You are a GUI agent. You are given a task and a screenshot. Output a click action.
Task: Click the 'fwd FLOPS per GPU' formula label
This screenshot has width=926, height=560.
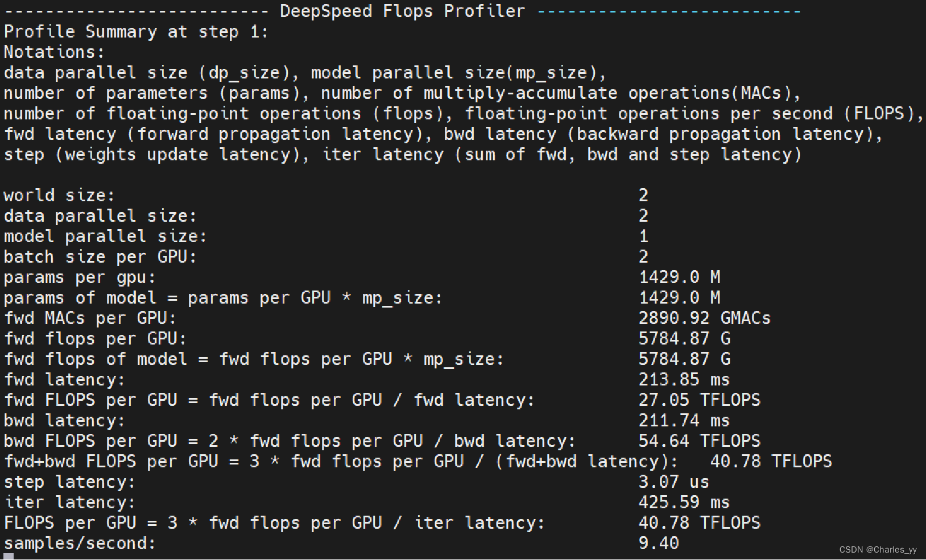point(269,400)
